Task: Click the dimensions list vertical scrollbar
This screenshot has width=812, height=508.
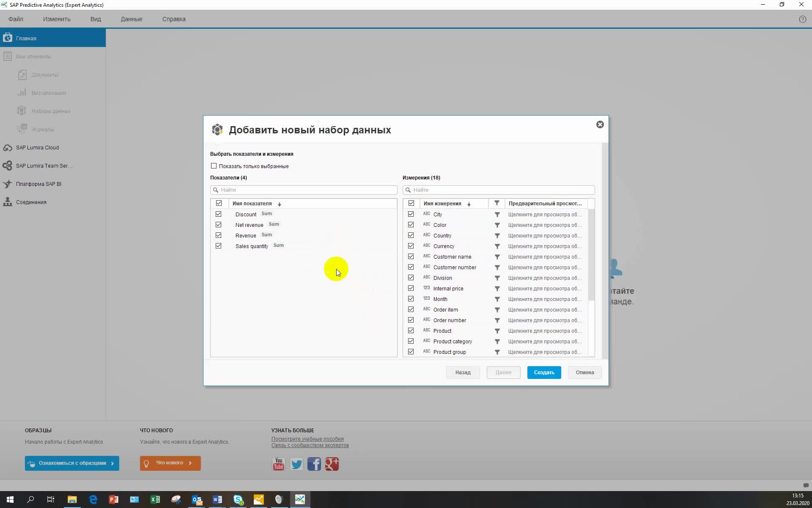Action: pos(591,255)
